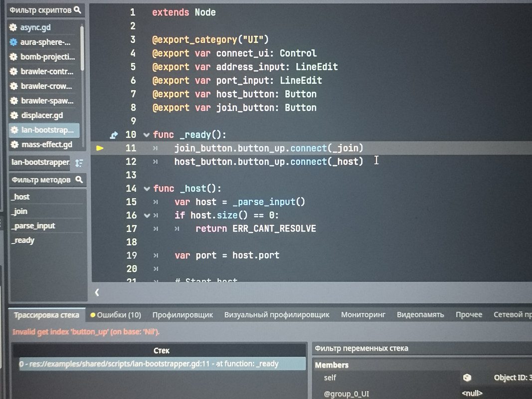Click the method filter search magnifier icon
The height and width of the screenshot is (399, 532).
pos(79,180)
